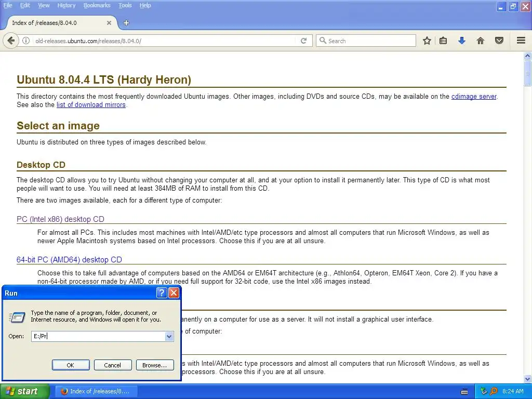Screen dimensions: 532x399
Task: Click Browse... in the Run dialog
Action: [155, 365]
